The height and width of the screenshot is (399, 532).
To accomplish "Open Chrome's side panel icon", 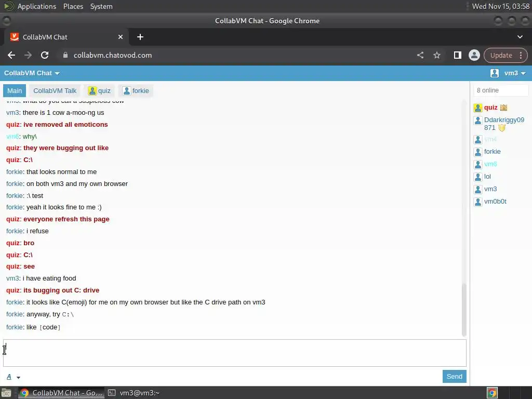I will [457, 55].
